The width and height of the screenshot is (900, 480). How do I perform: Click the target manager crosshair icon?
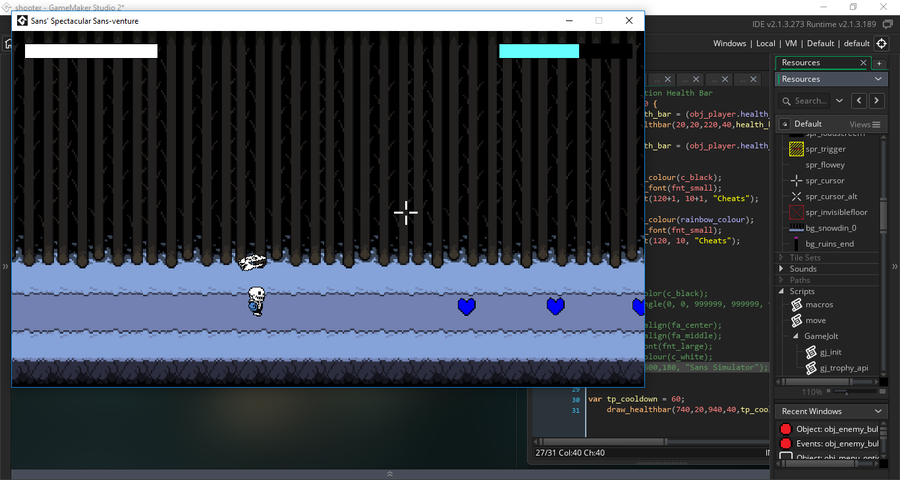[881, 44]
